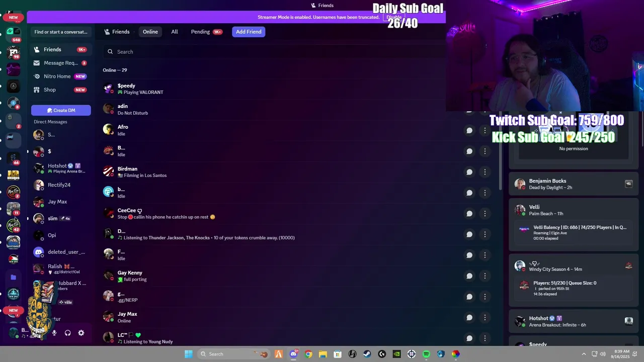
Task: Open More menu for CeeCee
Action: (485, 214)
